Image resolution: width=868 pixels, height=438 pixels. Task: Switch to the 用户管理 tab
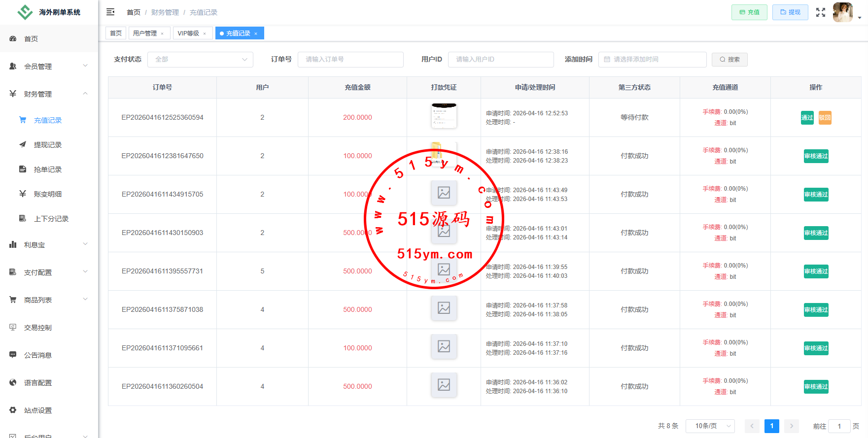(145, 34)
